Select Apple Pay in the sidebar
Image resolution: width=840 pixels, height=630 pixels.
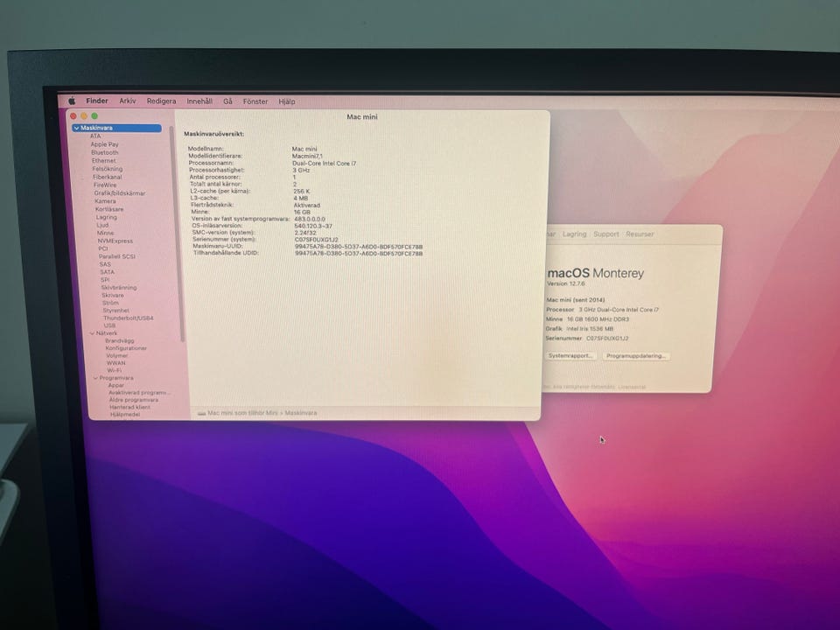click(x=104, y=144)
